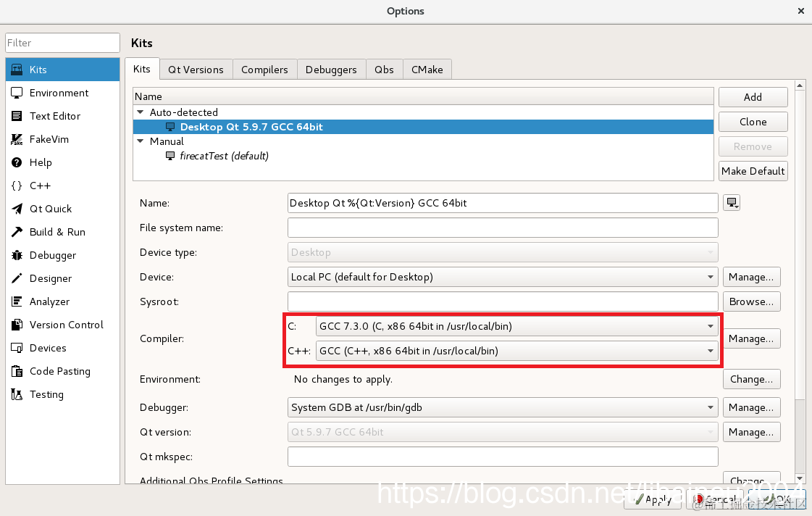Image resolution: width=812 pixels, height=516 pixels.
Task: Open the Qt Quick arrow icon
Action: click(x=17, y=209)
